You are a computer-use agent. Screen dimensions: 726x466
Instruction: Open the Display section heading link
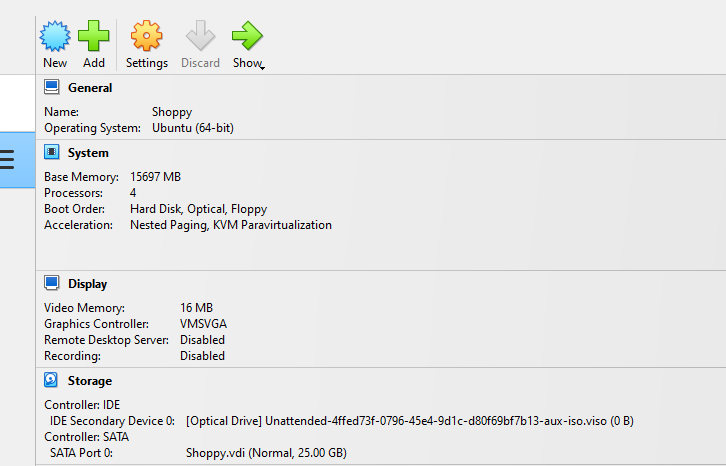[x=88, y=284]
